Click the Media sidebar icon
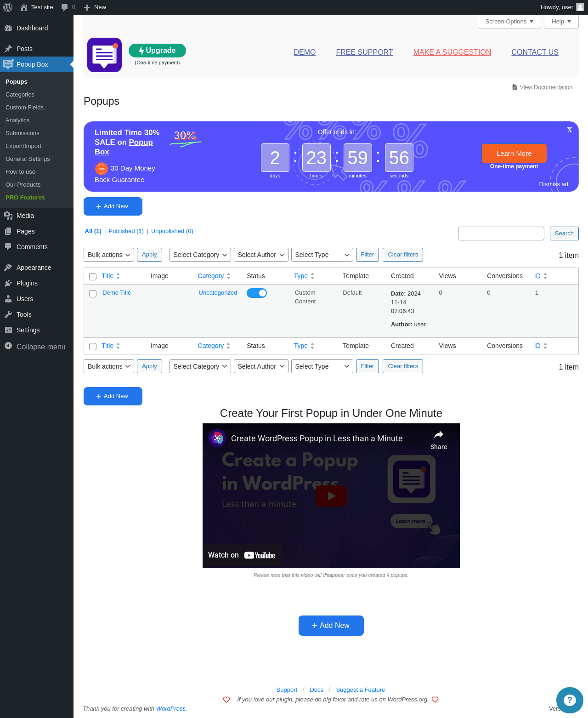 click(8, 216)
